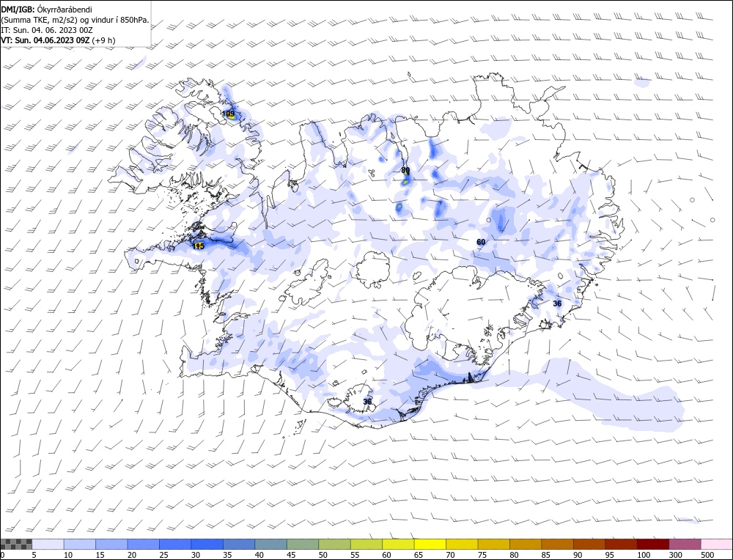The image size is (733, 560).
Task: Click the 'IT: Sun. 04. 06. 2023 00Z' line
Action: coord(47,30)
